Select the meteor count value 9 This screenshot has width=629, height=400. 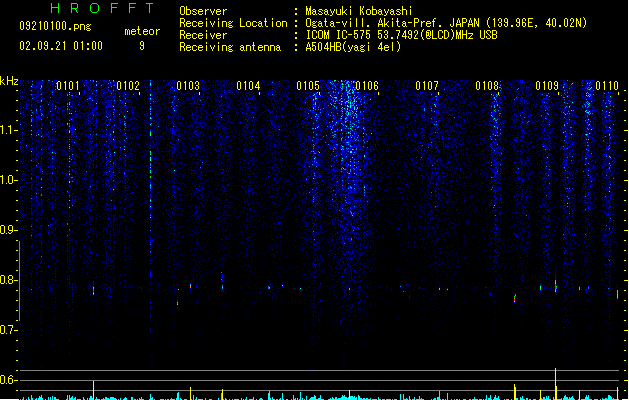[x=142, y=46]
